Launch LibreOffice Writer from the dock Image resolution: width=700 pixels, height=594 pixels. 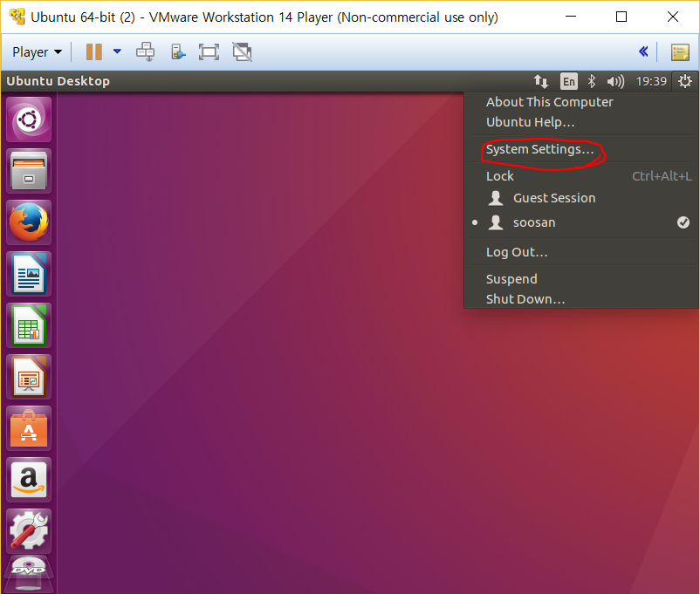pos(30,275)
